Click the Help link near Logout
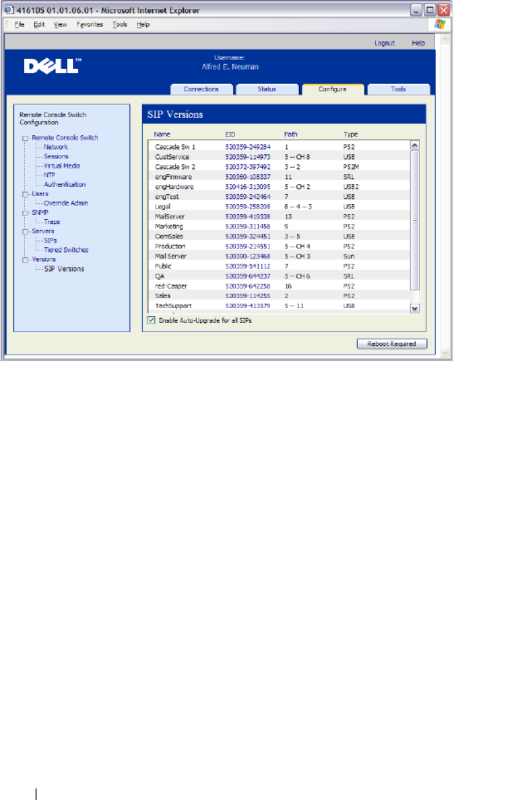This screenshot has width=532, height=800. click(418, 43)
